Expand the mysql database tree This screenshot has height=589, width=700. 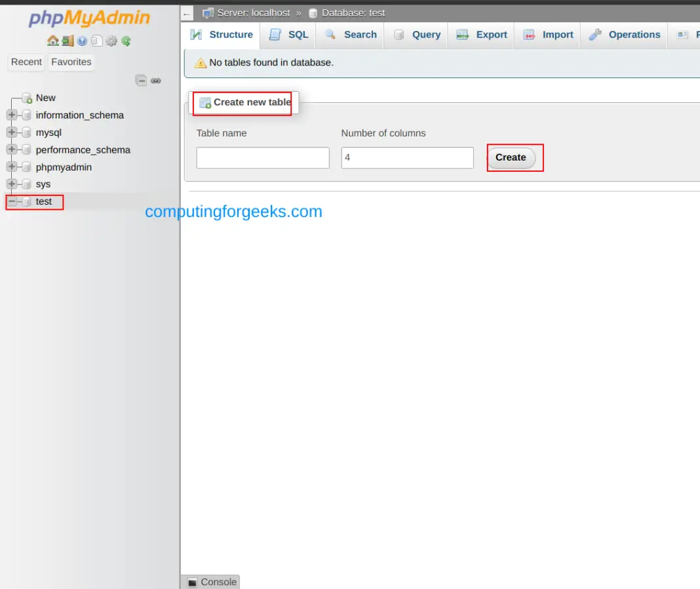[x=10, y=132]
